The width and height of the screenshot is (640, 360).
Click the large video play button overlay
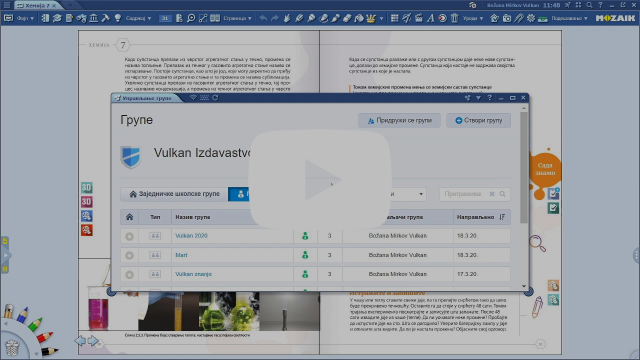[320, 180]
